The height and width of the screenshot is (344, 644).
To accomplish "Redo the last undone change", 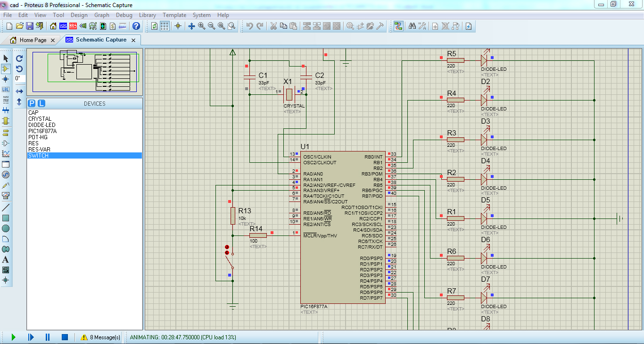I will tap(260, 26).
